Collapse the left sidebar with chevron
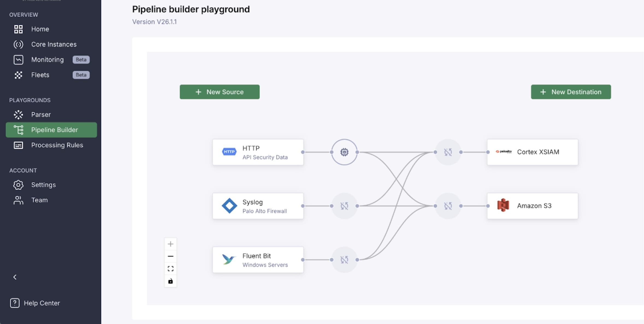644x324 pixels. coord(15,277)
